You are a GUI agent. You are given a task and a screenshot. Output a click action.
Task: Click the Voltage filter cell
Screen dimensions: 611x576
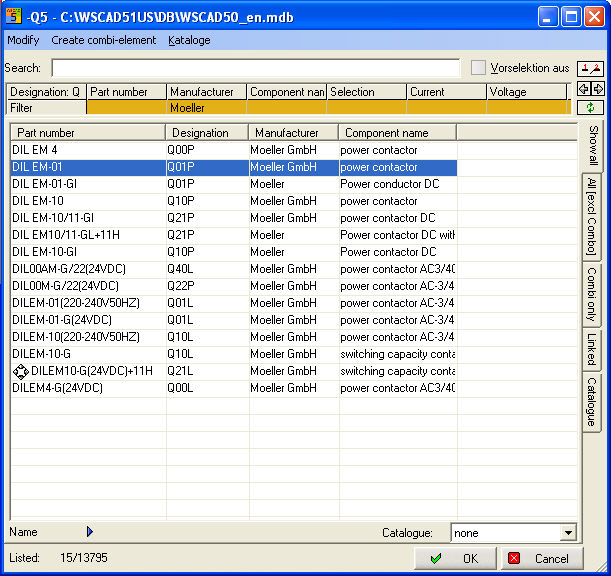point(527,108)
